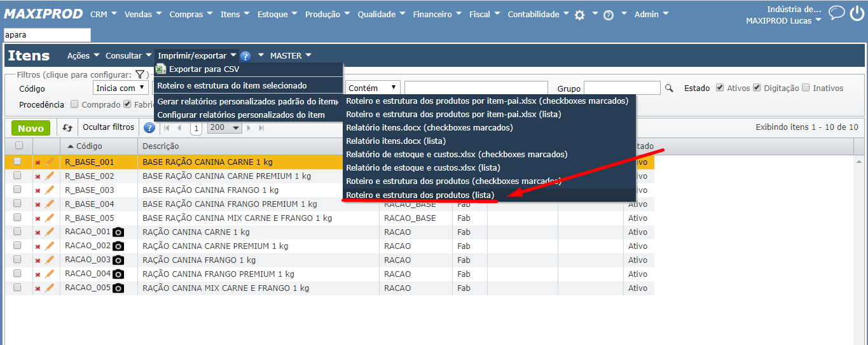Open the Código 'Inicia com' dropdown

tap(120, 88)
